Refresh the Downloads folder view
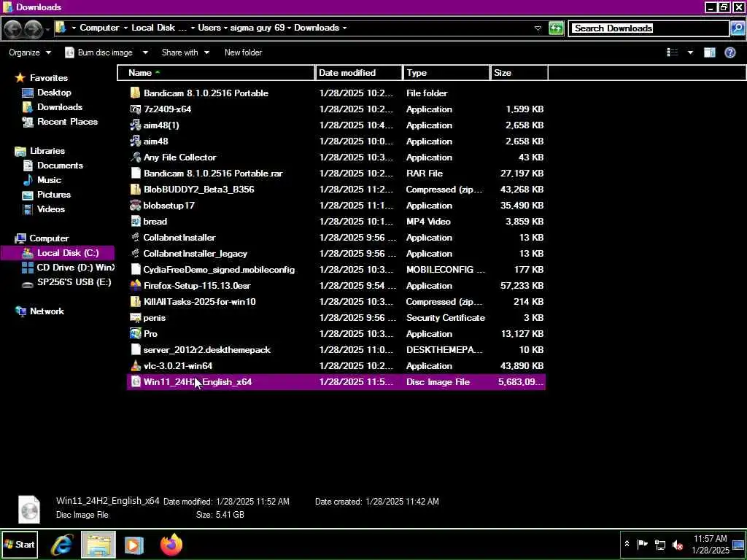This screenshot has width=747, height=560. 556,28
